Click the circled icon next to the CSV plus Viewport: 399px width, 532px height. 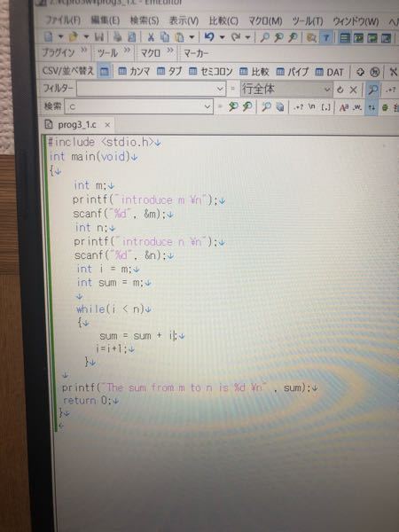coord(374,72)
